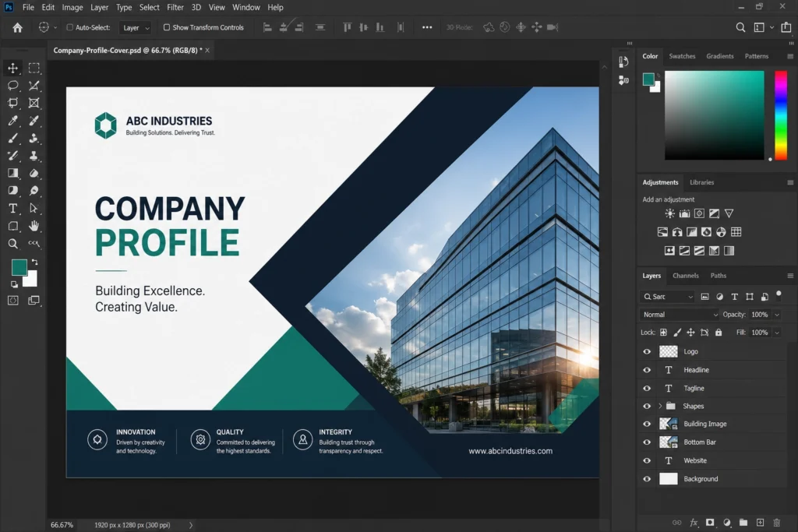
Task: Open the layer filter type dropdown
Action: click(669, 297)
